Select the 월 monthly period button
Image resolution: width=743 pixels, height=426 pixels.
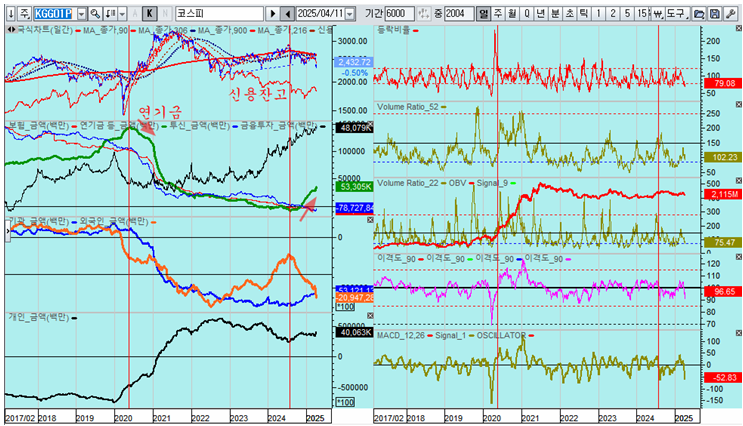512,13
